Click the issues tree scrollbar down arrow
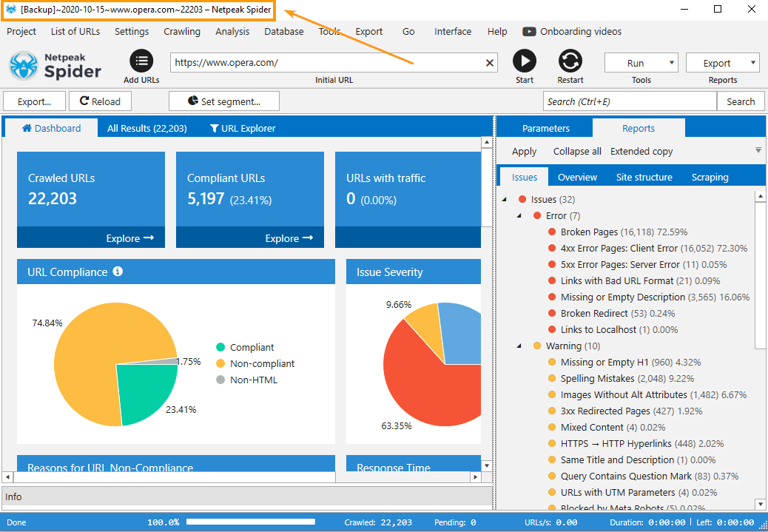768x532 pixels. click(x=760, y=504)
